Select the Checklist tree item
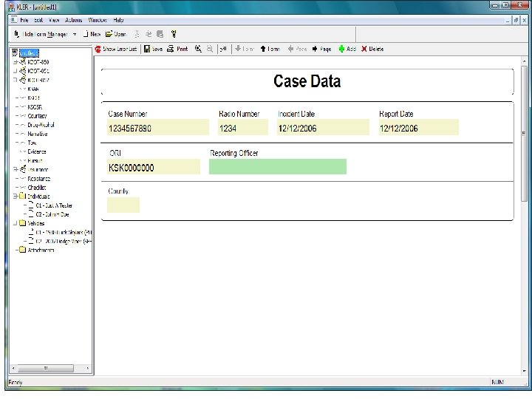This screenshot has height=399, width=532. click(37, 187)
